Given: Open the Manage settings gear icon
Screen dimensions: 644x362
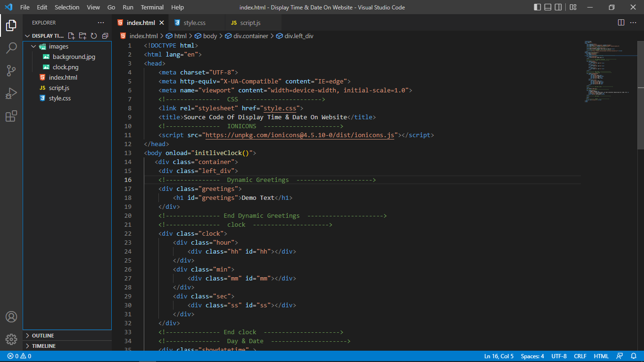Looking at the screenshot, I should (11, 339).
